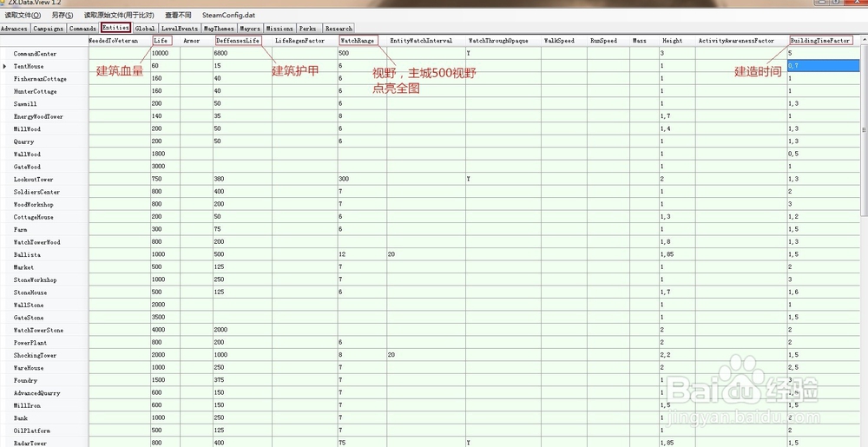The image size is (868, 447).
Task: Select the WatchTowerStone row header
Action: (x=44, y=331)
